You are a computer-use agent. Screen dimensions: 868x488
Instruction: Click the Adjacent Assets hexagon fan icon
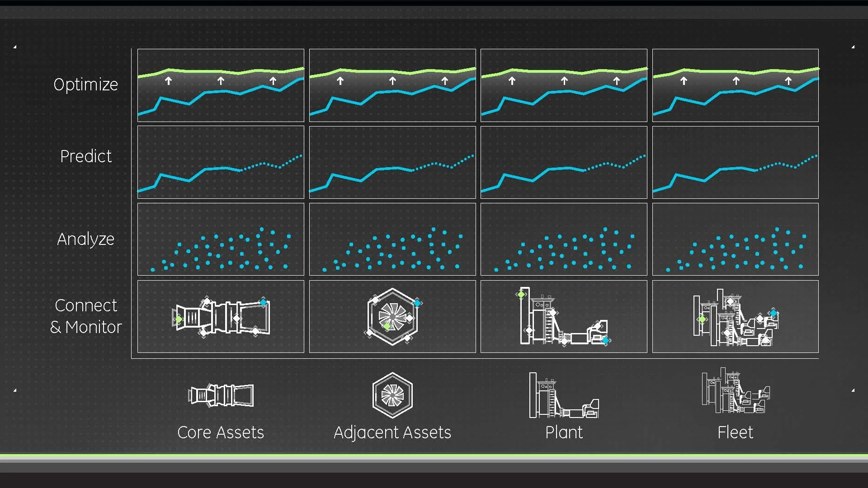pos(392,395)
